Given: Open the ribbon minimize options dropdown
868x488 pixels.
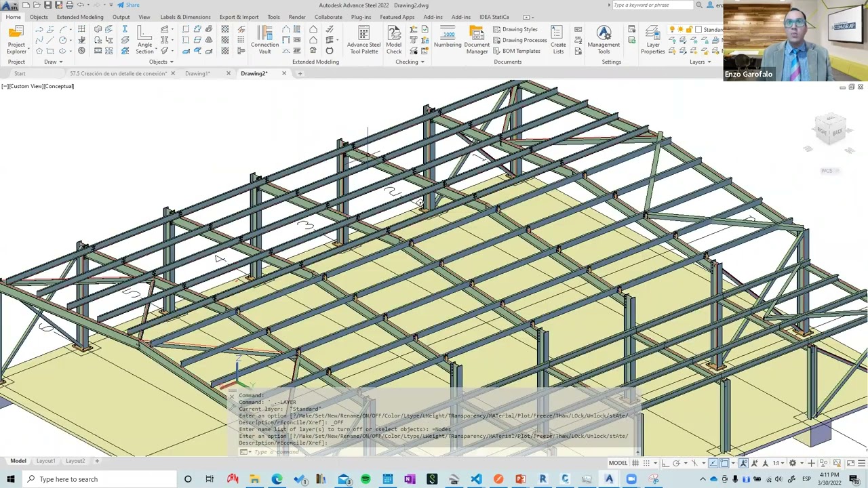Looking at the screenshot, I should [527, 17].
